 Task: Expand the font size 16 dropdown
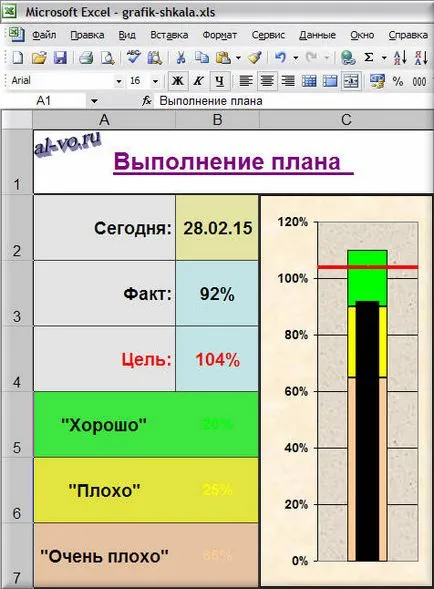tap(155, 81)
